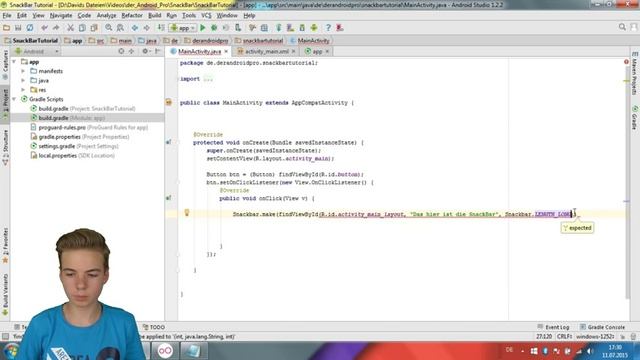Click the Cut scissors icon
This screenshot has width=640, height=360.
[70, 28]
